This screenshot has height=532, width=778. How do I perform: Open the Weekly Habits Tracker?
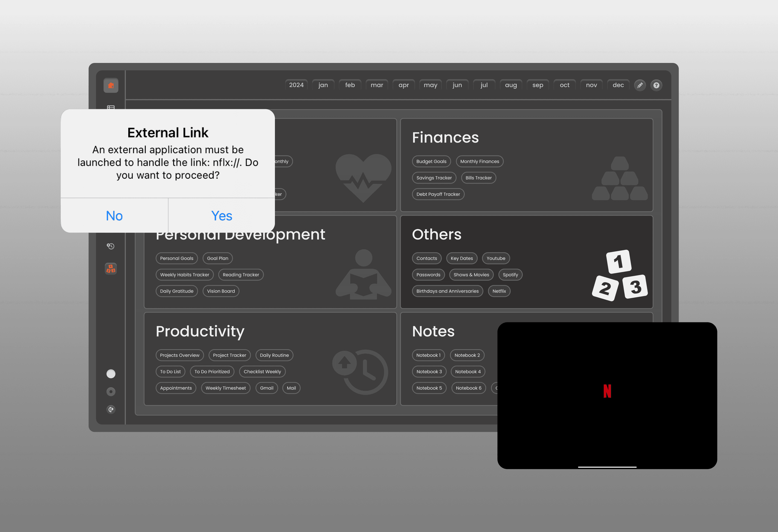(184, 274)
